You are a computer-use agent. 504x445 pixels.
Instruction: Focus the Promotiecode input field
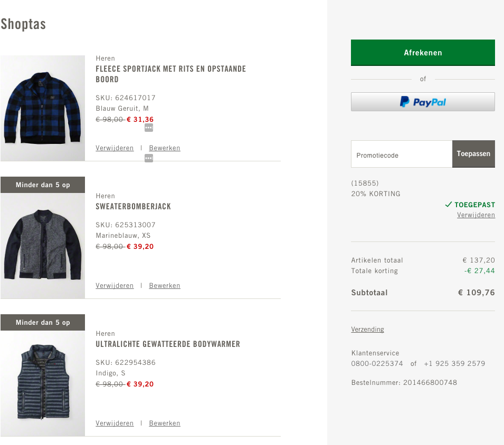402,154
